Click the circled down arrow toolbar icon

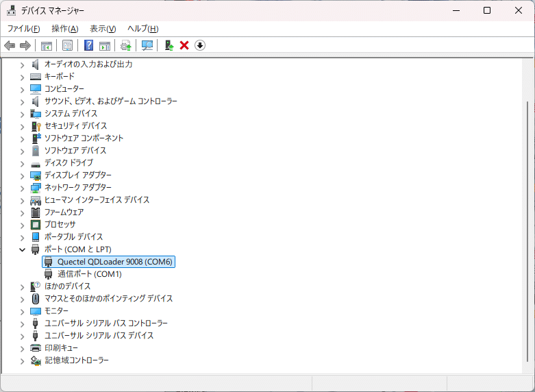click(x=200, y=45)
